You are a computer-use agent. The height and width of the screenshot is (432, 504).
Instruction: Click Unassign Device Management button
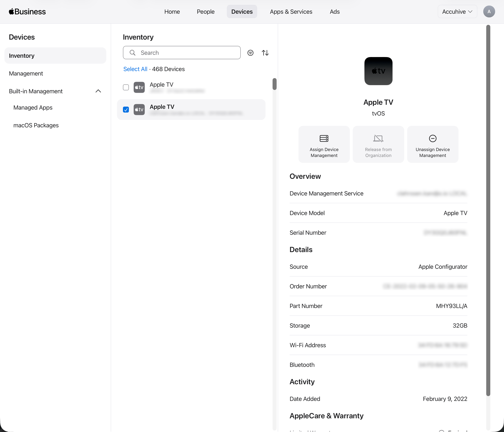pyautogui.click(x=433, y=144)
